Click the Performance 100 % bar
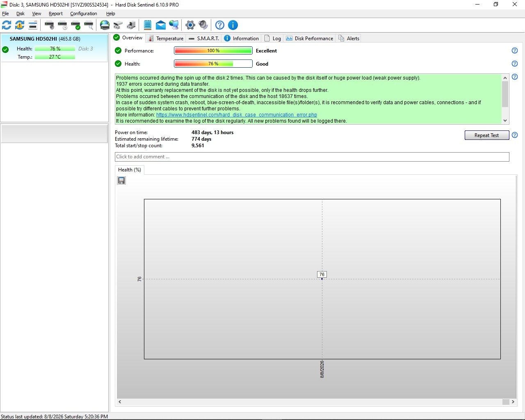 tap(213, 50)
